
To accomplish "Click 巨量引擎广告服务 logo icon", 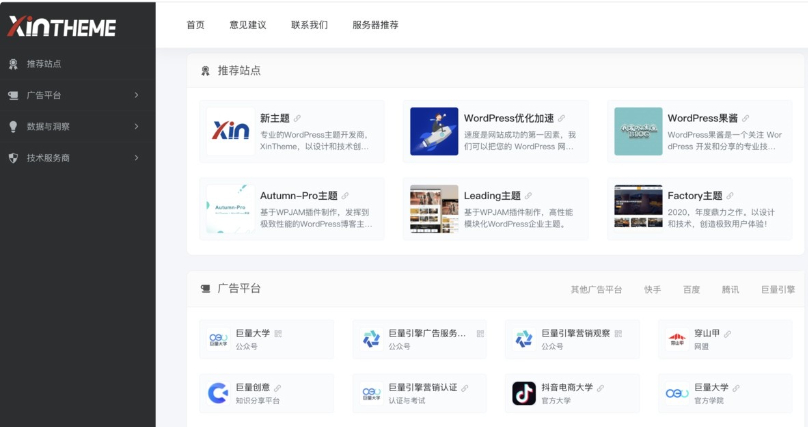I will coord(371,339).
